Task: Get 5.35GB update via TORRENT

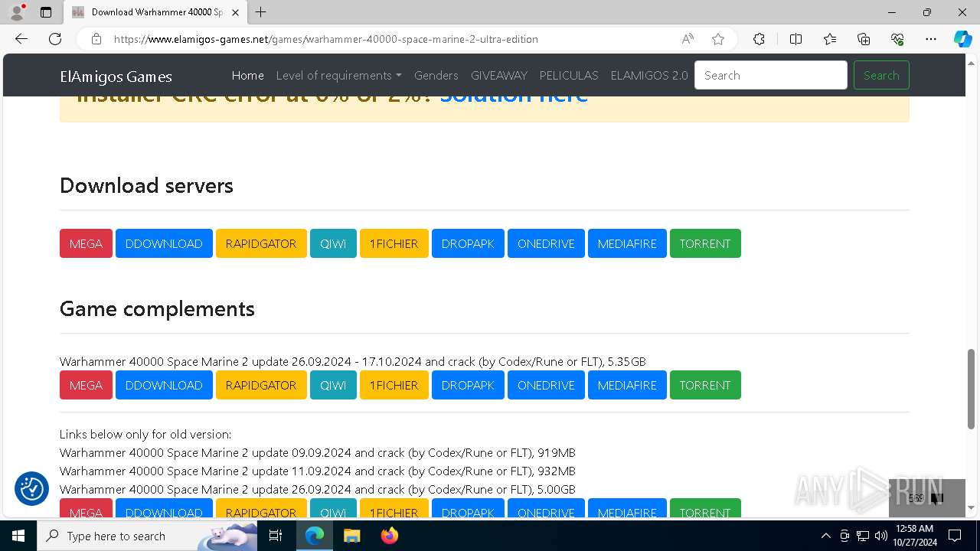Action: (705, 385)
